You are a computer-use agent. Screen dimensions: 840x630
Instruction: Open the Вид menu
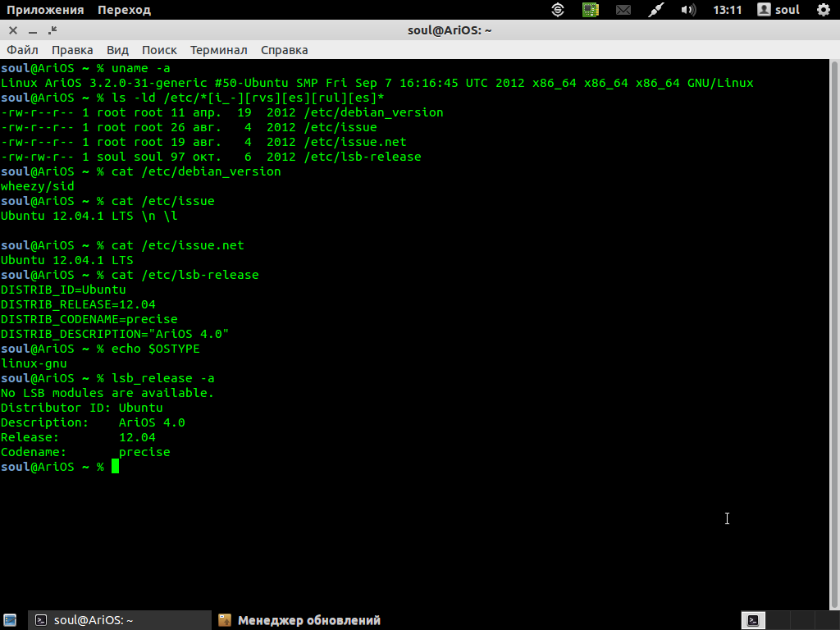[x=117, y=50]
